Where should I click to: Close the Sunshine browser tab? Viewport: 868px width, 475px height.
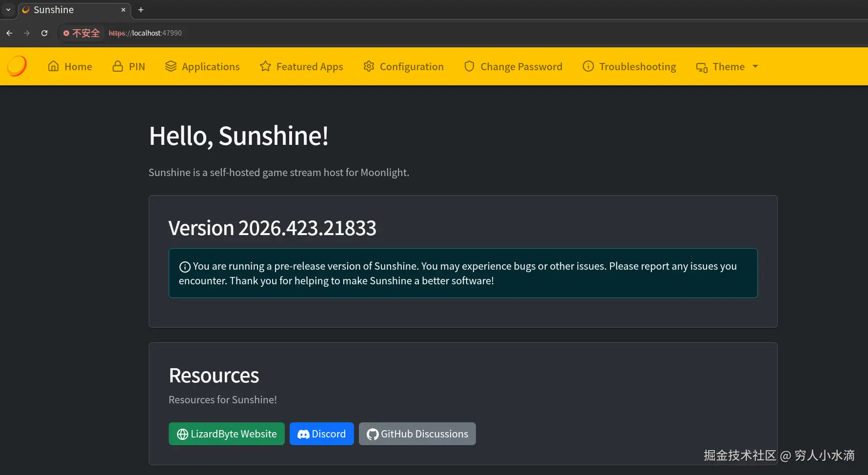(x=123, y=10)
